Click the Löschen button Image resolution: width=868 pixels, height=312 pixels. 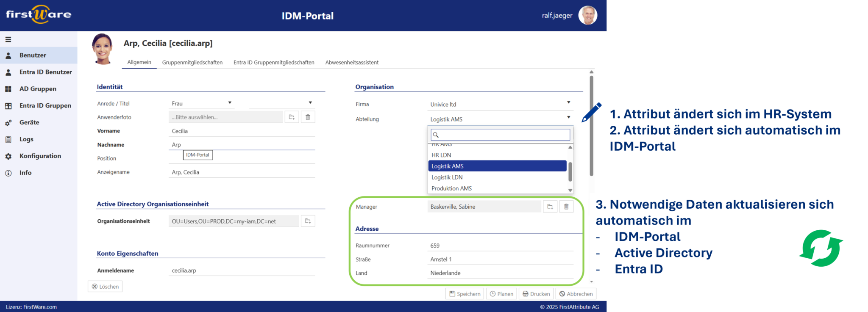click(x=106, y=287)
